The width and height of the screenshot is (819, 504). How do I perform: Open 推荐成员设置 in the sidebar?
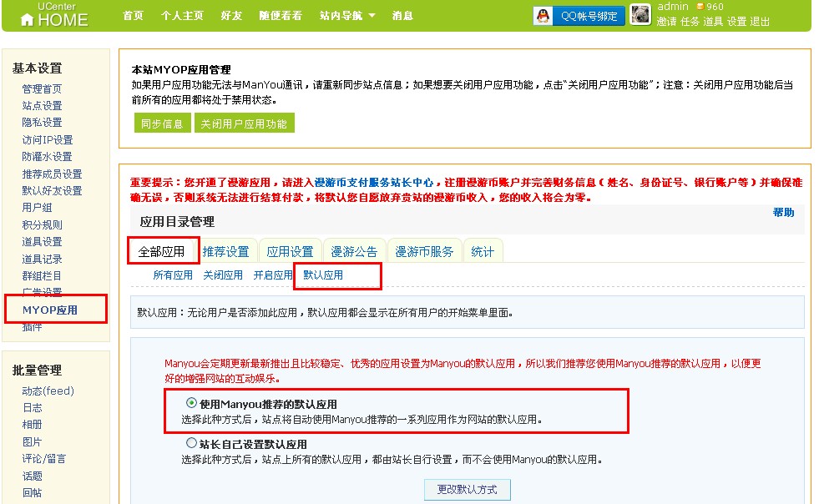(x=53, y=174)
